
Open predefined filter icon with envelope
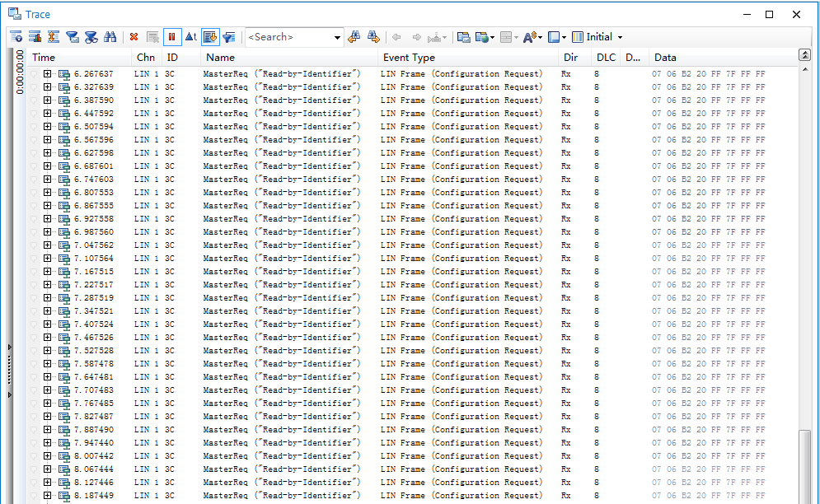[73, 37]
